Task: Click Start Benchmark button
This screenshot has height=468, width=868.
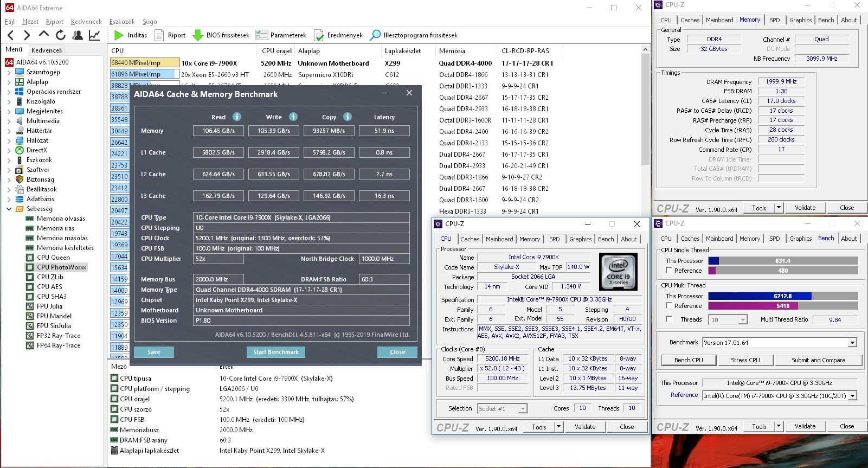Action: click(x=276, y=352)
